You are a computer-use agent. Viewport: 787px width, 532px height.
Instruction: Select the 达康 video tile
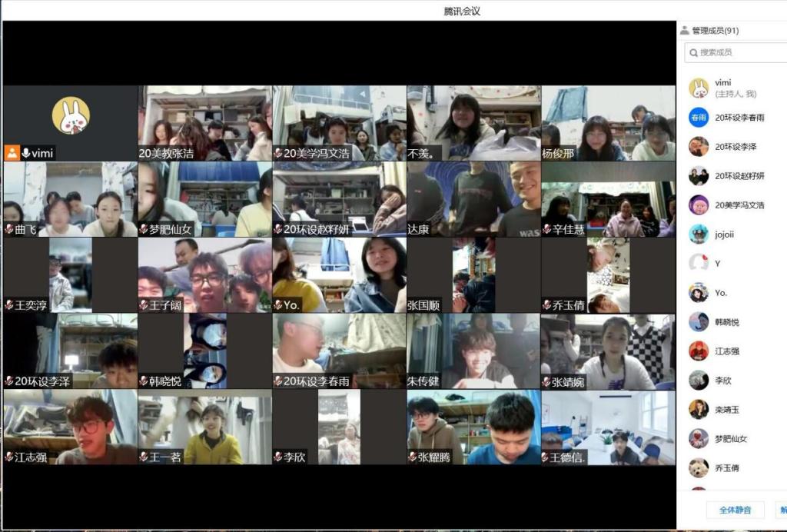473,198
